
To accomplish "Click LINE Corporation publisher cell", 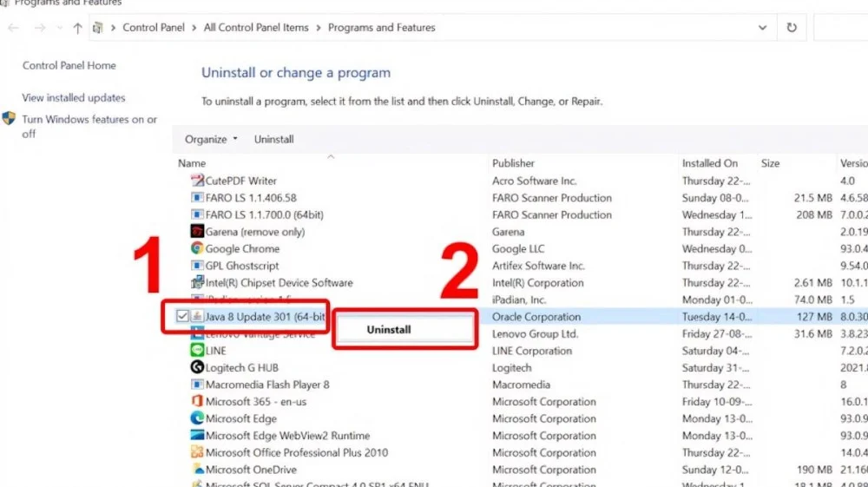I will pos(532,351).
